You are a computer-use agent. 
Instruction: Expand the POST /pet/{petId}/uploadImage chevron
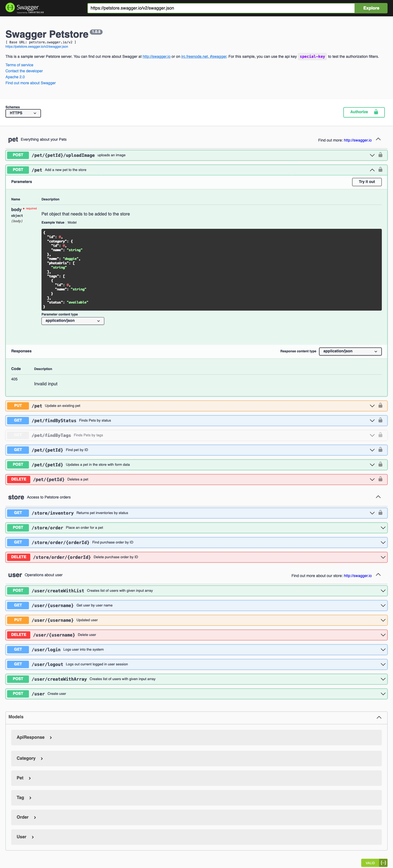[x=372, y=155]
